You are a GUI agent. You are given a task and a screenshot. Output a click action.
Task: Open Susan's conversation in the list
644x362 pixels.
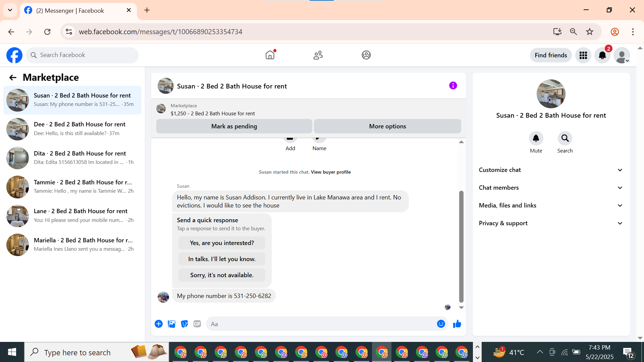point(72,100)
